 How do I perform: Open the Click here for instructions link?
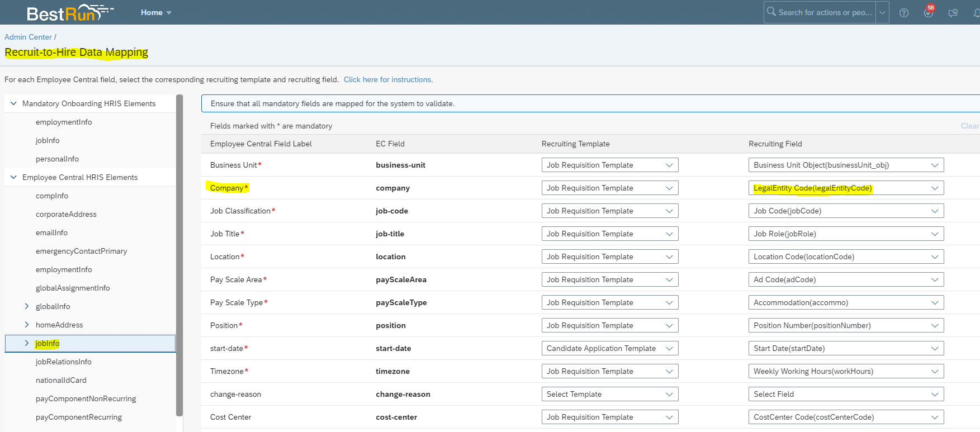click(388, 79)
